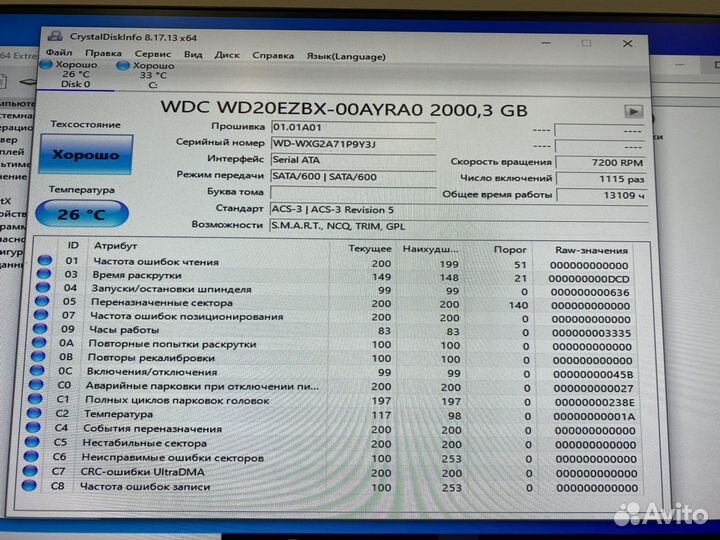720x540 pixels.
Task: Select the Частота ошибок позиционирования text
Action: click(x=186, y=316)
